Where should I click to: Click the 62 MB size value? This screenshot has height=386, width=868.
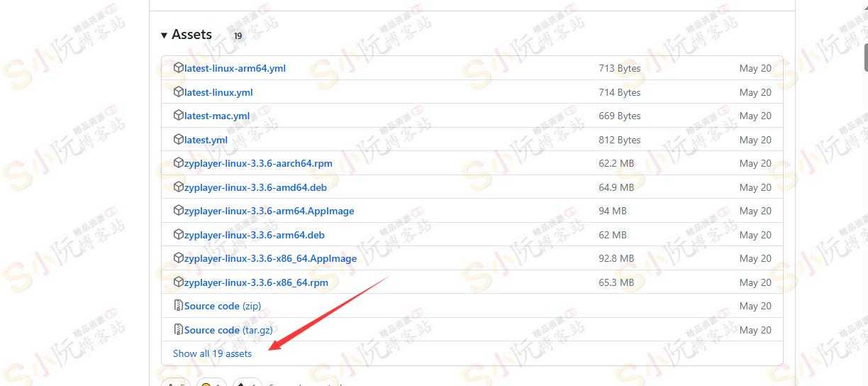(x=613, y=235)
